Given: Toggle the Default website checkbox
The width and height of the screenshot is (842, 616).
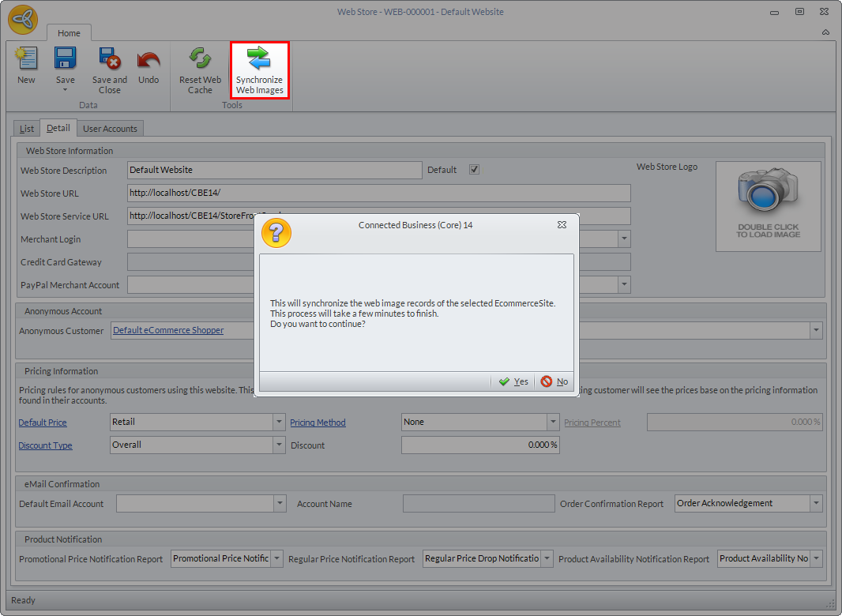Looking at the screenshot, I should pos(474,170).
